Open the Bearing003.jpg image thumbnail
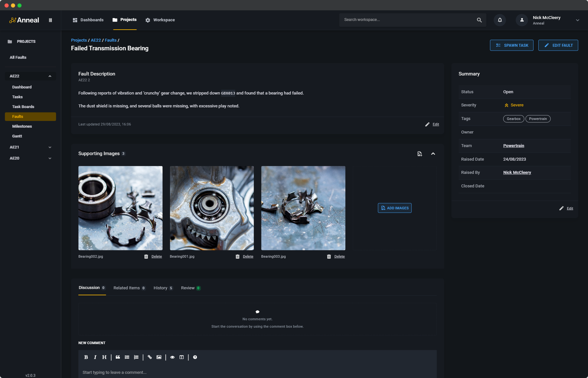588x378 pixels. pyautogui.click(x=303, y=208)
